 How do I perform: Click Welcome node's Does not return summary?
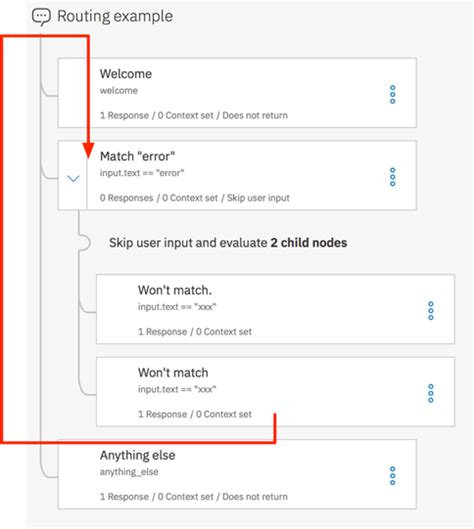pyautogui.click(x=255, y=115)
